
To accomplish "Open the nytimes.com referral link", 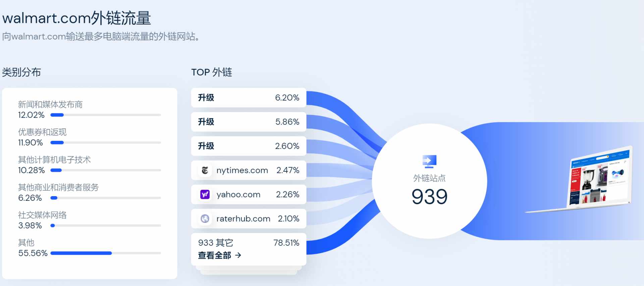I will point(242,170).
